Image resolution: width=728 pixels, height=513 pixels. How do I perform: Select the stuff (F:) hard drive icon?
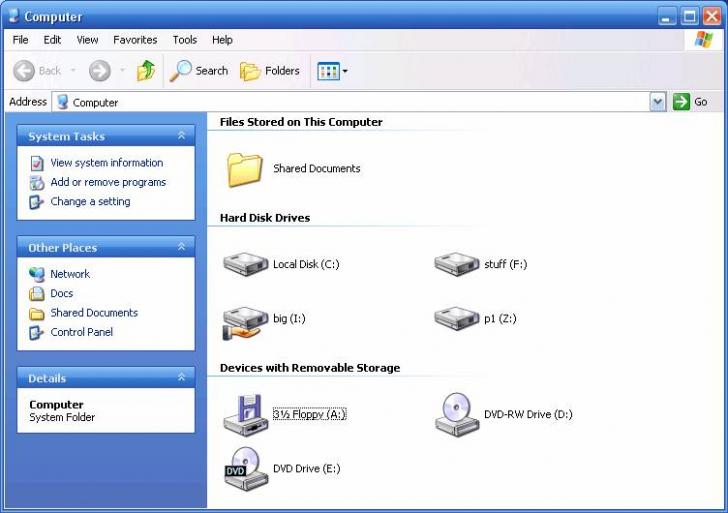456,264
